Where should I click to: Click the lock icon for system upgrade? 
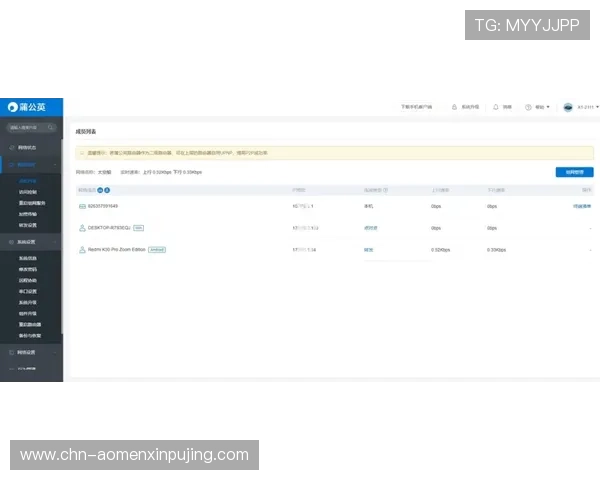(x=454, y=106)
